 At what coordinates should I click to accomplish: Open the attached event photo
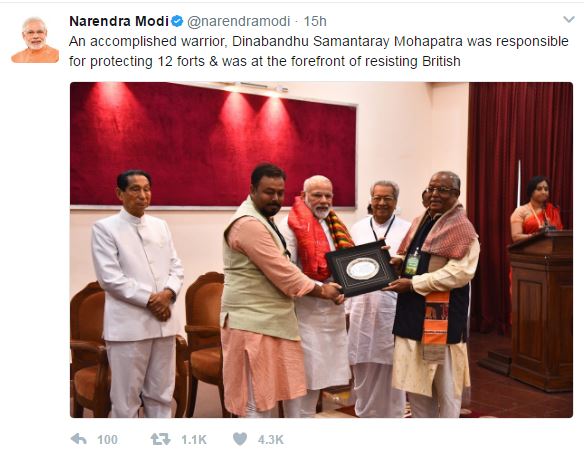click(x=321, y=250)
